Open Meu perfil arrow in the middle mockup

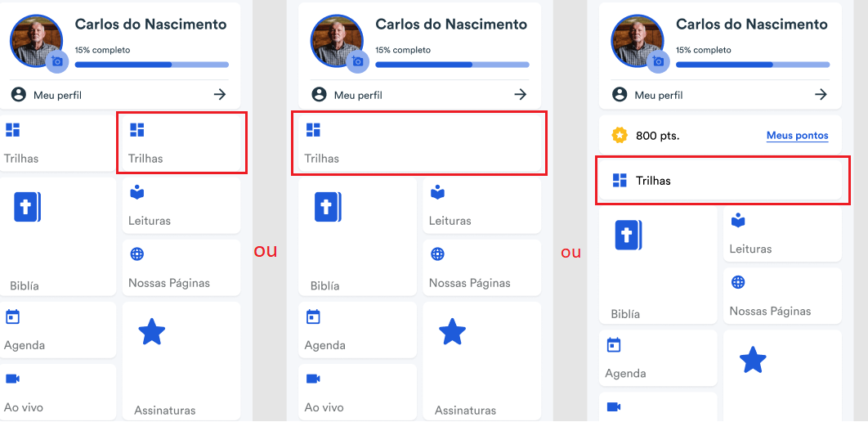point(521,95)
